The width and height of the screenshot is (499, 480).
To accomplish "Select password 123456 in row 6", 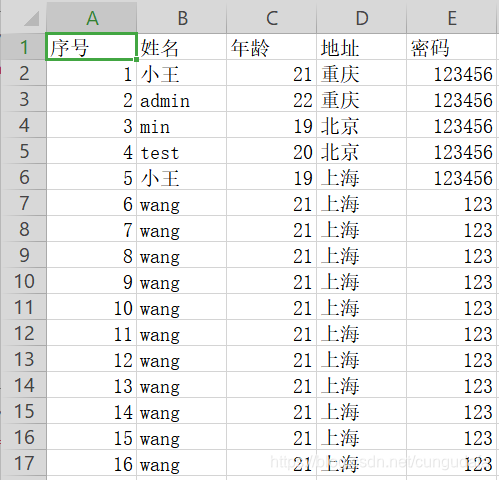I will pyautogui.click(x=452, y=177).
